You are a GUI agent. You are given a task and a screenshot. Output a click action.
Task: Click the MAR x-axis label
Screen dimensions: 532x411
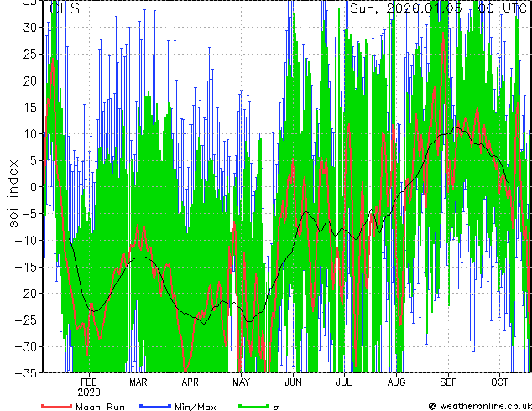point(138,382)
